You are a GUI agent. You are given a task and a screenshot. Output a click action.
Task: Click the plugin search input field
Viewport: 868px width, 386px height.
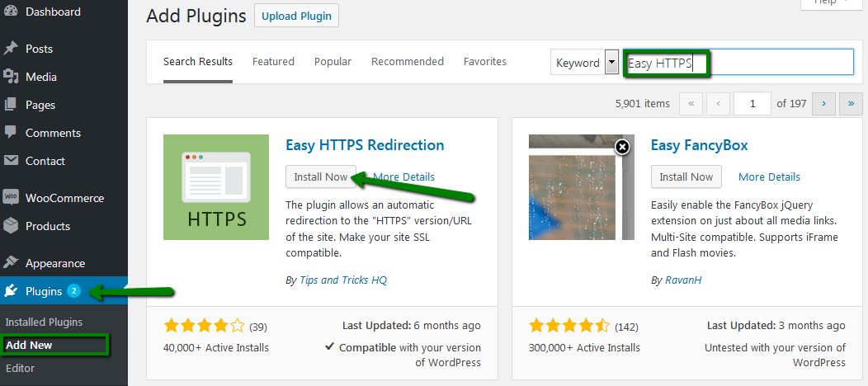tap(738, 63)
